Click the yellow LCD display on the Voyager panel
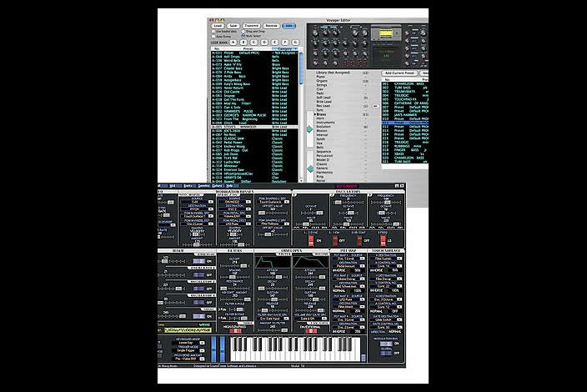 point(385,33)
